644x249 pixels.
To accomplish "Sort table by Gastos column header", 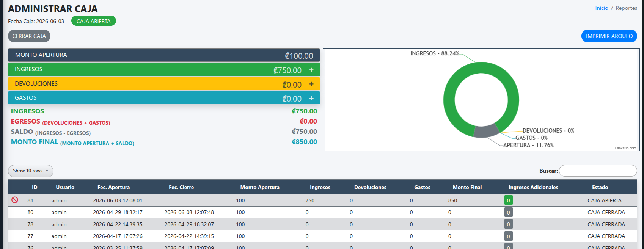I will [x=422, y=187].
